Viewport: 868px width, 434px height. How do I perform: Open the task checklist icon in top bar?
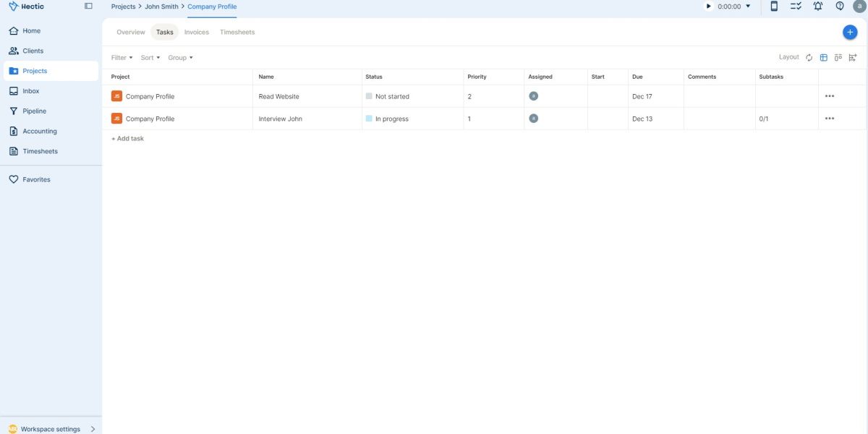[x=796, y=7]
